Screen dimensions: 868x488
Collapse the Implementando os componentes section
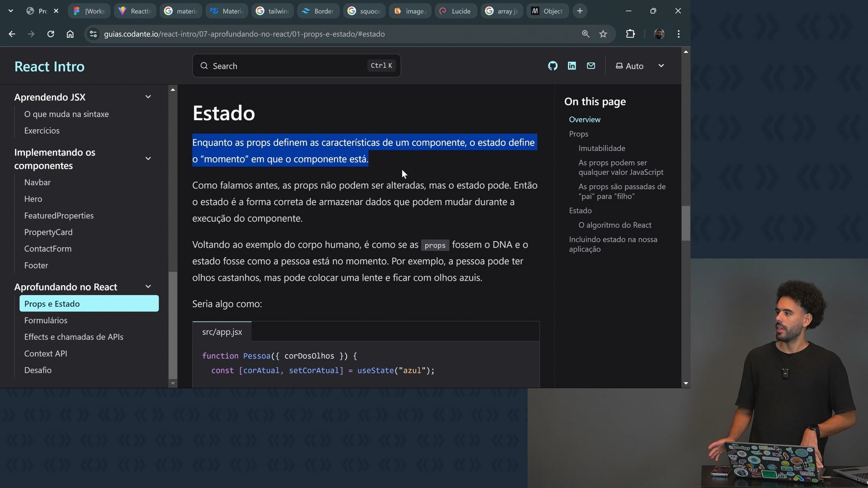tap(148, 159)
